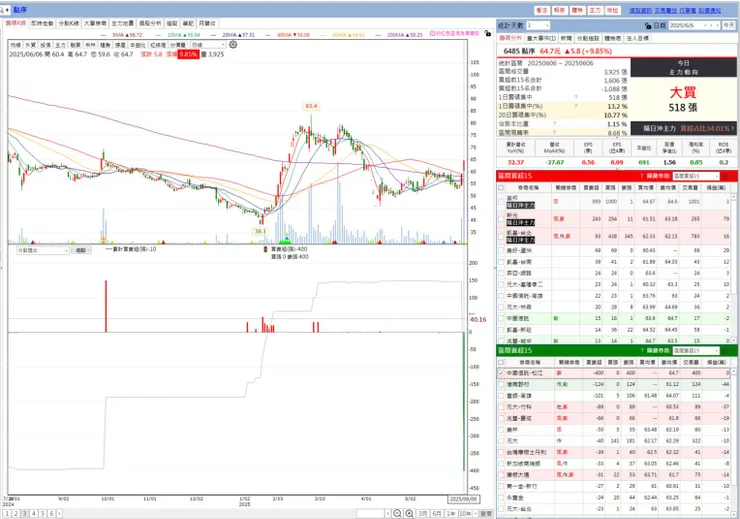This screenshot has height=519, width=740.
Task: Open the 新聞 tab in right panel
Action: tap(566, 38)
